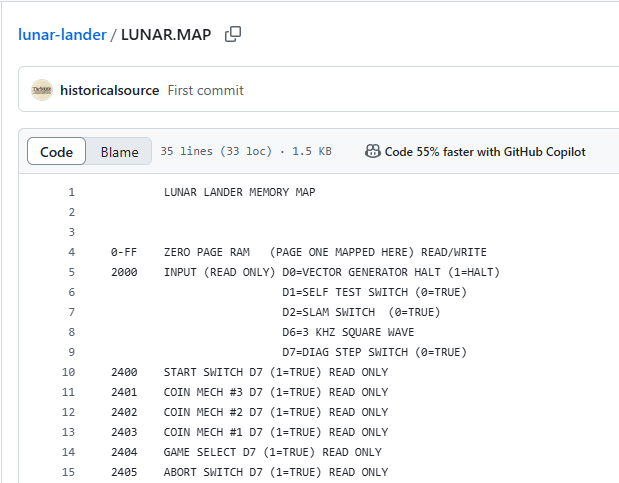Click the START SWITCH D7 code line
The height and width of the screenshot is (483, 619).
coord(275,372)
